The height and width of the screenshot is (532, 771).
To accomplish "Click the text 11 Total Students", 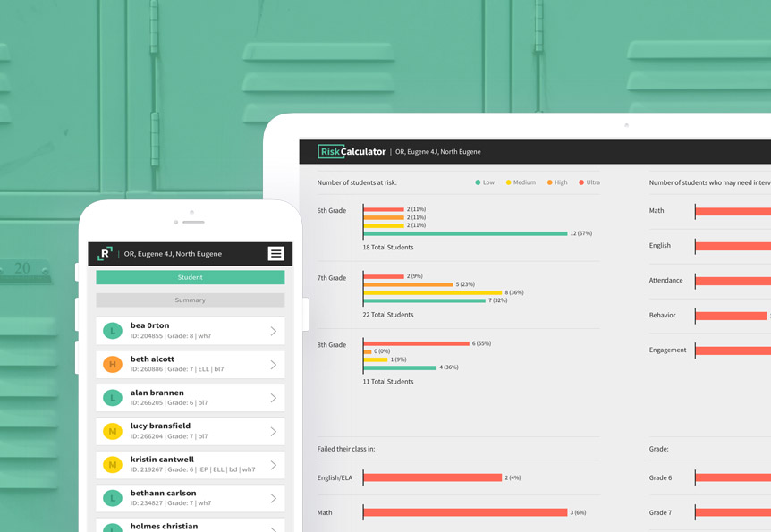I will tap(388, 382).
